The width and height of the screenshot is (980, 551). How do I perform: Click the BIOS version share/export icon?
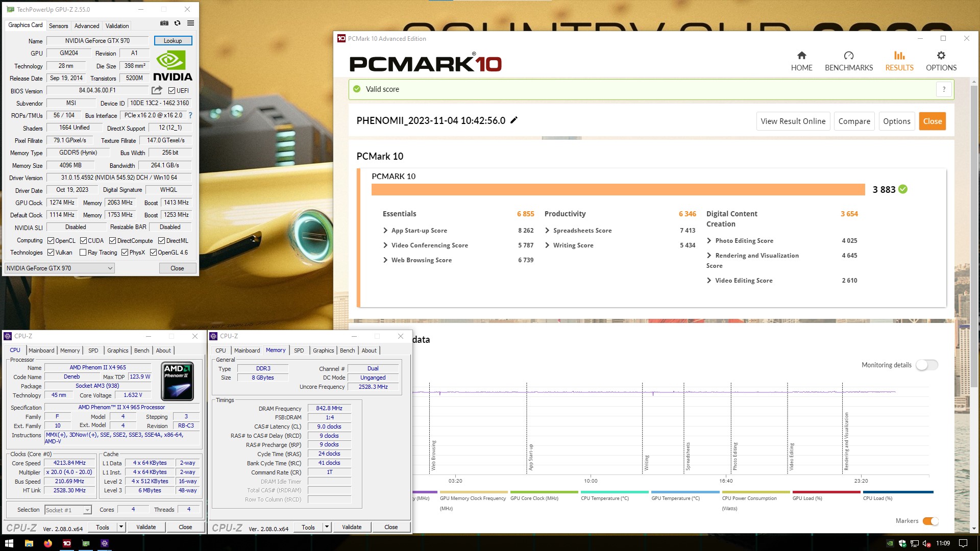(157, 90)
